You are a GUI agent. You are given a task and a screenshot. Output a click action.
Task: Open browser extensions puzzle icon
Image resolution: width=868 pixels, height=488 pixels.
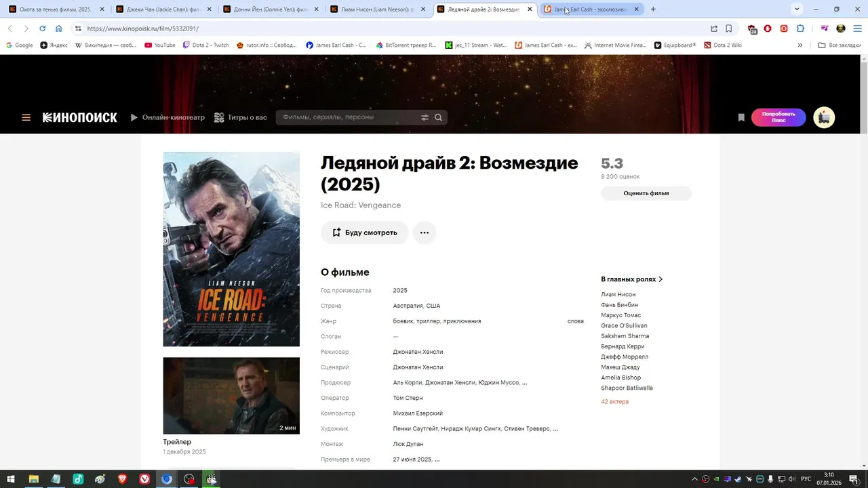(800, 28)
